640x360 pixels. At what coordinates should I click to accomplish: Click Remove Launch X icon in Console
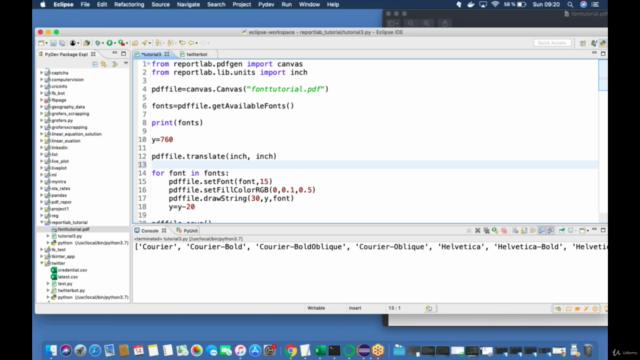pyautogui.click(x=478, y=231)
